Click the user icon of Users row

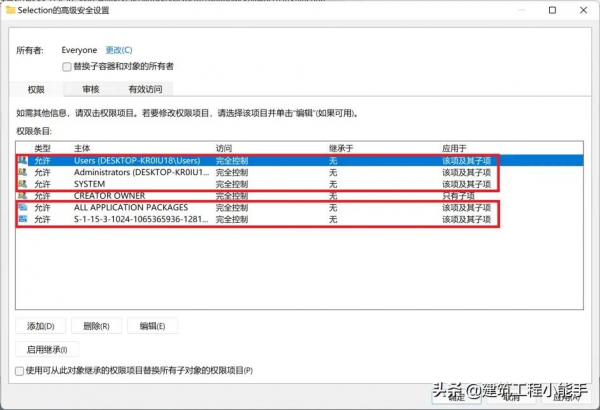tap(23, 160)
